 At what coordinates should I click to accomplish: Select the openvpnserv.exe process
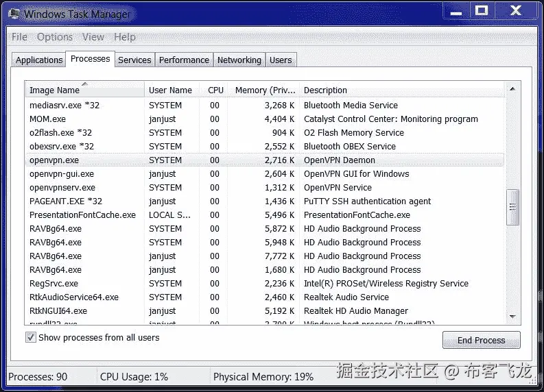(264, 188)
